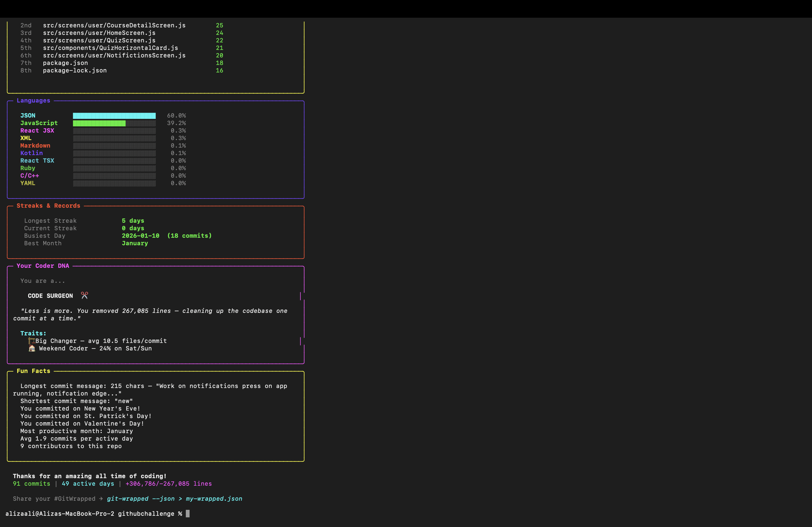Click the Ruby language entry

pos(28,168)
